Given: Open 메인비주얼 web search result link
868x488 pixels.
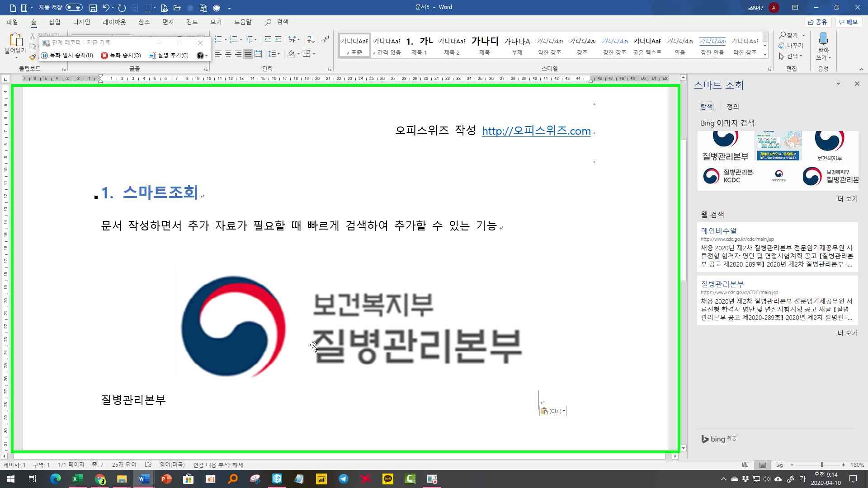Looking at the screenshot, I should coord(719,230).
